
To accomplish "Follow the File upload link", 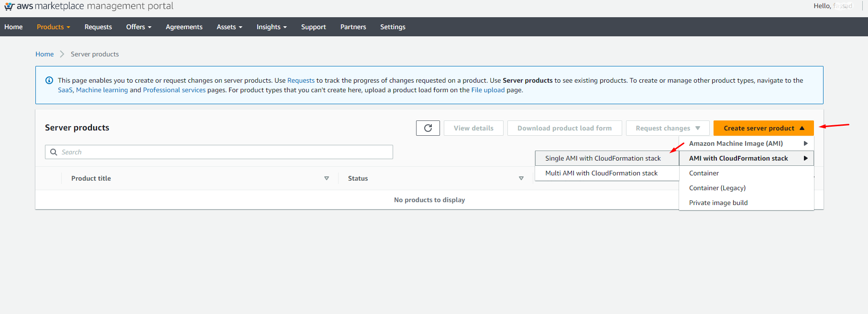I will [x=488, y=90].
